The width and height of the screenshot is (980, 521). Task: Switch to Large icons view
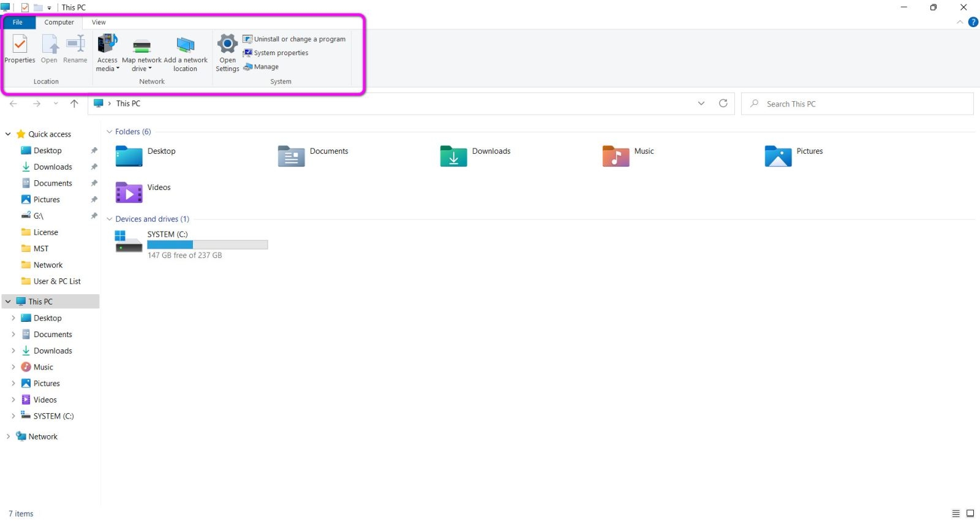point(970,514)
